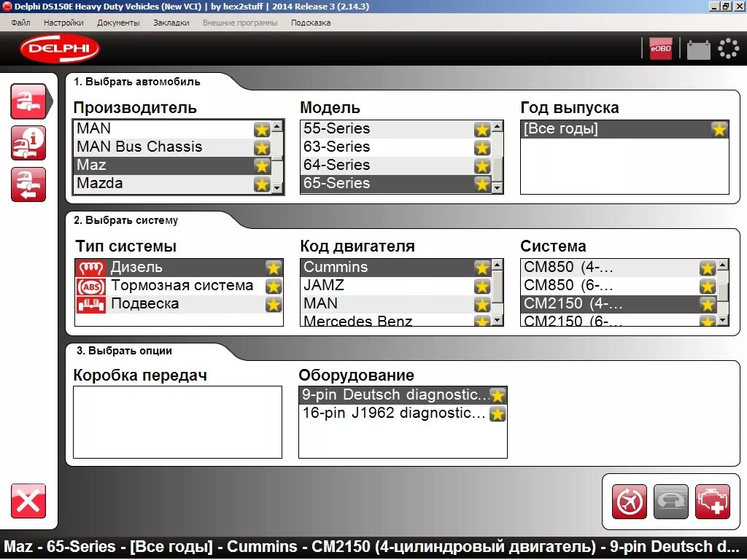Toggle favorite star for Подвеска
This screenshot has height=560, width=747.
tap(274, 304)
